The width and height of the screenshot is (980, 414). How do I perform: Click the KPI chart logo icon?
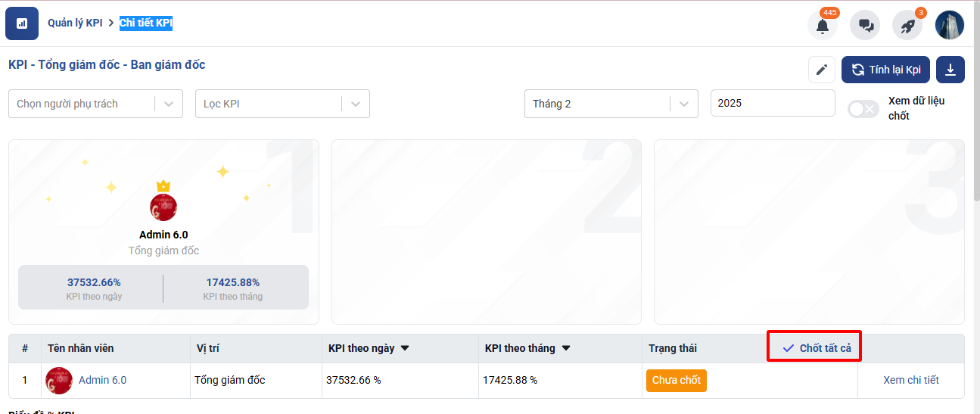pos(22,23)
